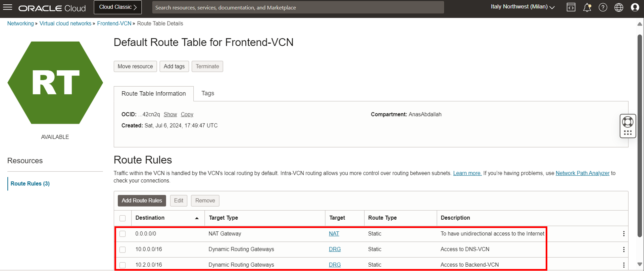Open the notifications bell

[587, 7]
